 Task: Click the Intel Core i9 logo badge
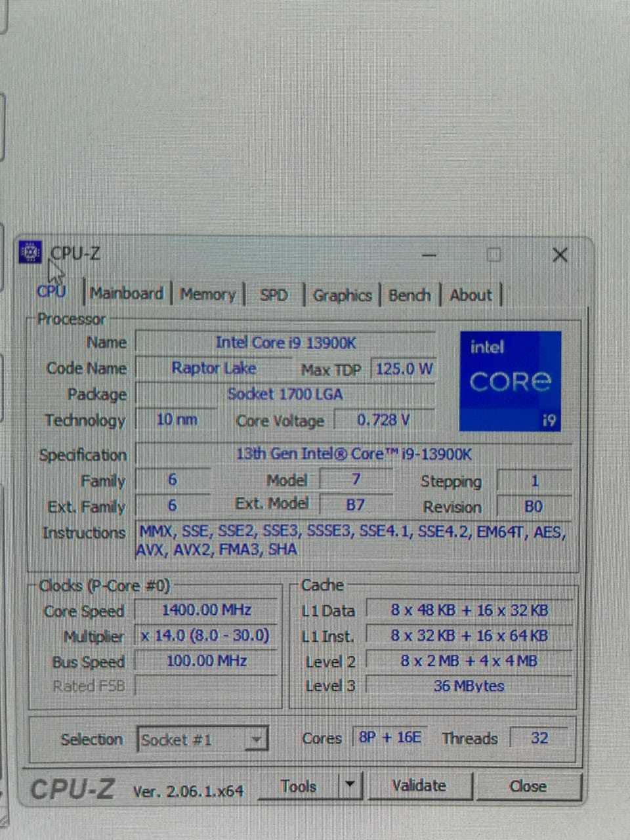coord(511,381)
